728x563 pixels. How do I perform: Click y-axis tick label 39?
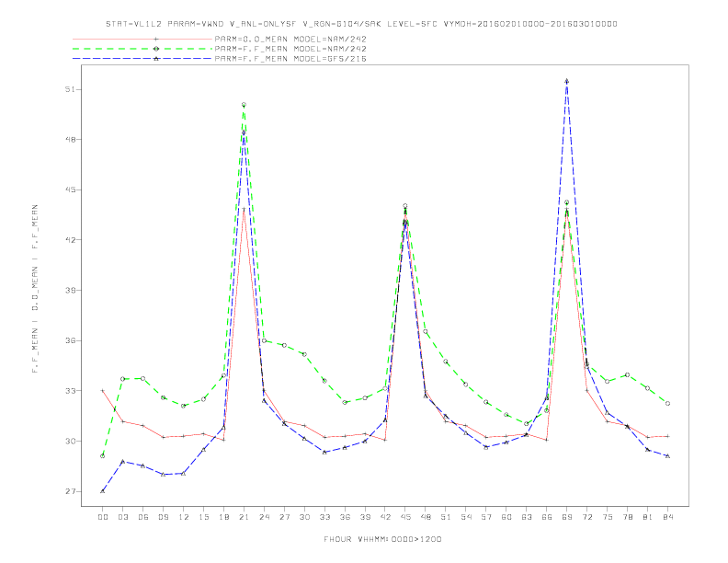(x=70, y=291)
